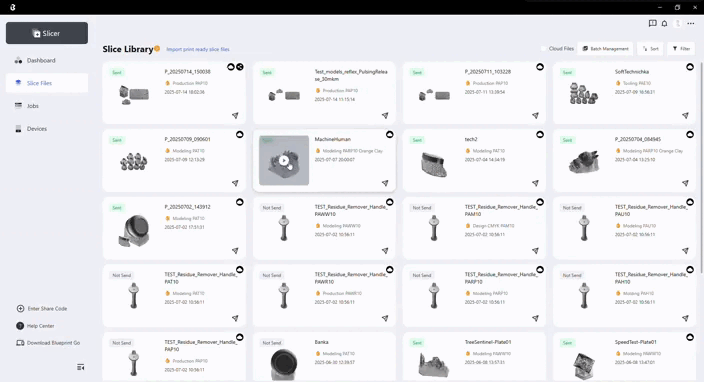
Task: Open the Sort dropdown
Action: pyautogui.click(x=651, y=48)
